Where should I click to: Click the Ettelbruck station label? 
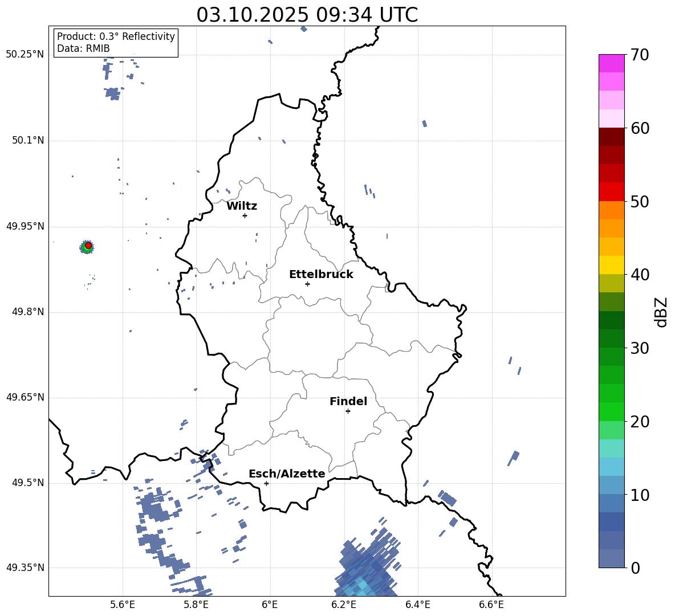321,275
